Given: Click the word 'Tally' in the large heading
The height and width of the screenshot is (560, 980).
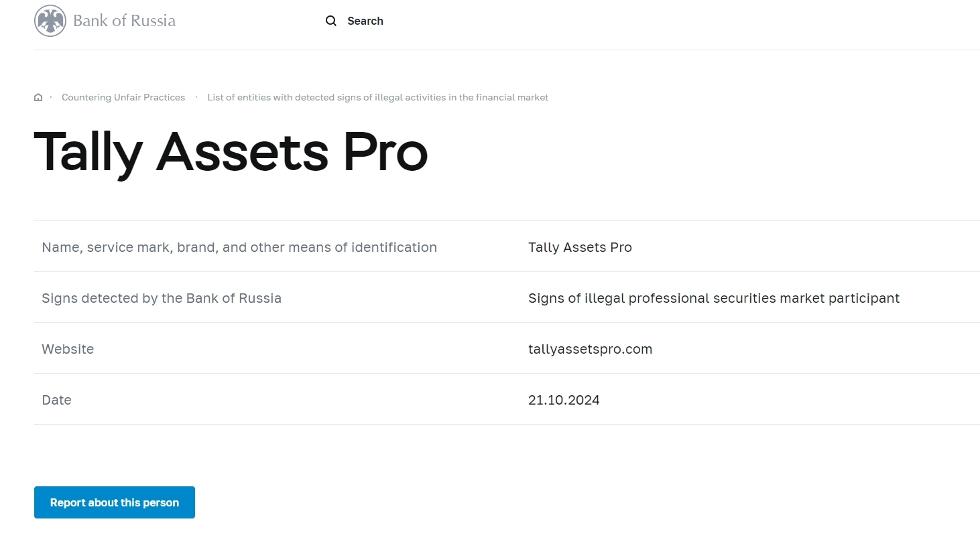Looking at the screenshot, I should 88,153.
